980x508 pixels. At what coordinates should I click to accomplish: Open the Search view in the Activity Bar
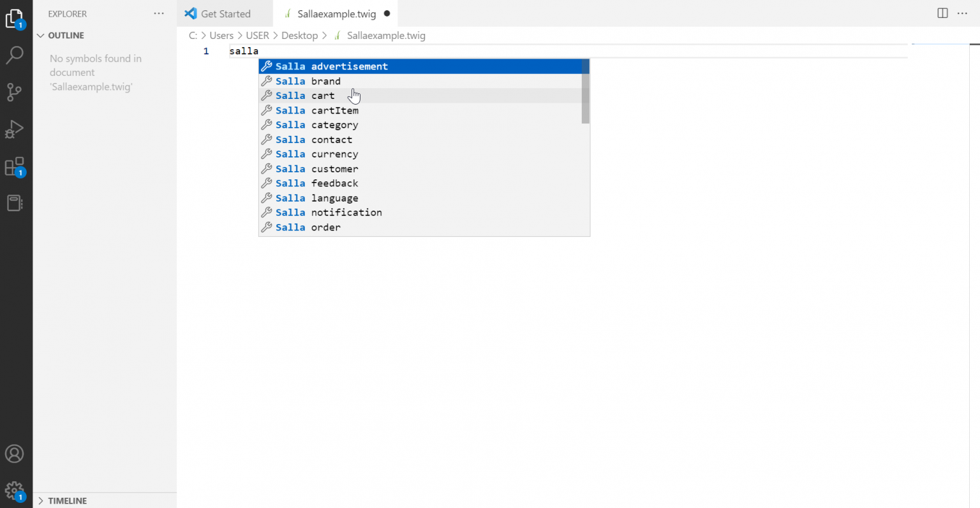(x=15, y=56)
